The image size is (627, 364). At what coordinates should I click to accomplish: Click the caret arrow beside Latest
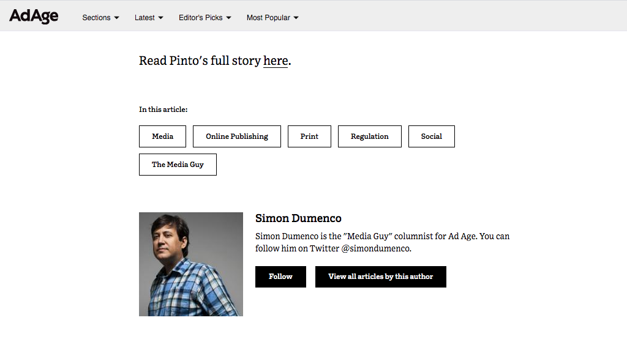click(x=161, y=18)
